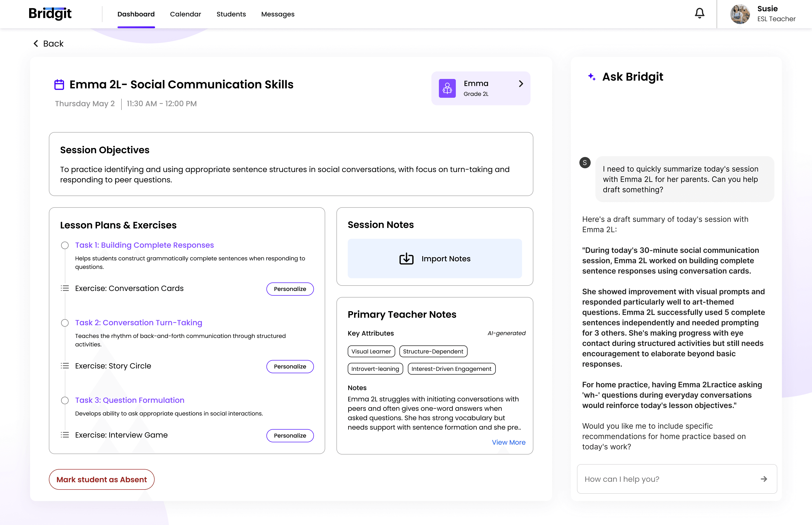Click the Primary Teacher Notes heading
The height and width of the screenshot is (525, 812).
click(x=402, y=314)
